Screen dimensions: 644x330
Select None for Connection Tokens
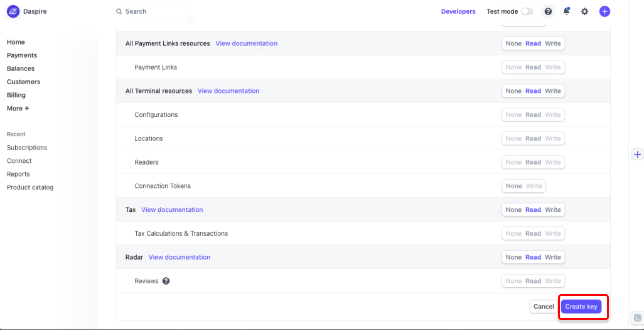click(x=514, y=186)
